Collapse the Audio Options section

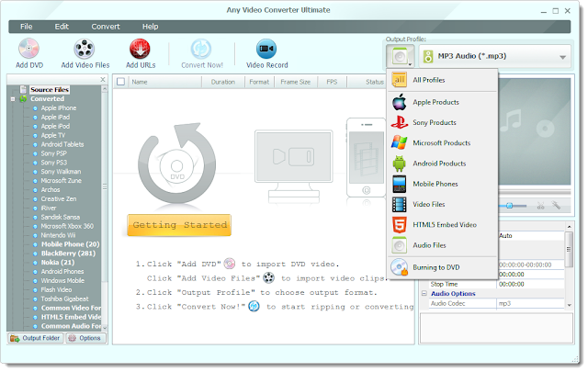click(424, 294)
